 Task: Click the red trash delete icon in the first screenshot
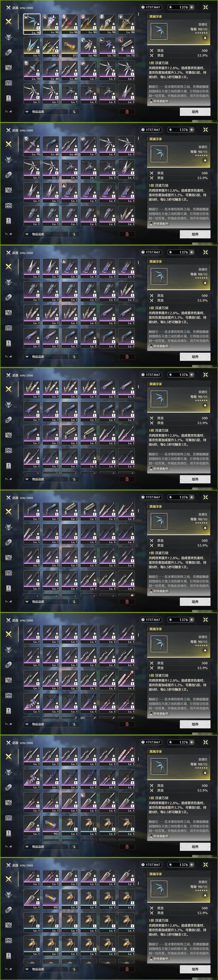coord(127,111)
